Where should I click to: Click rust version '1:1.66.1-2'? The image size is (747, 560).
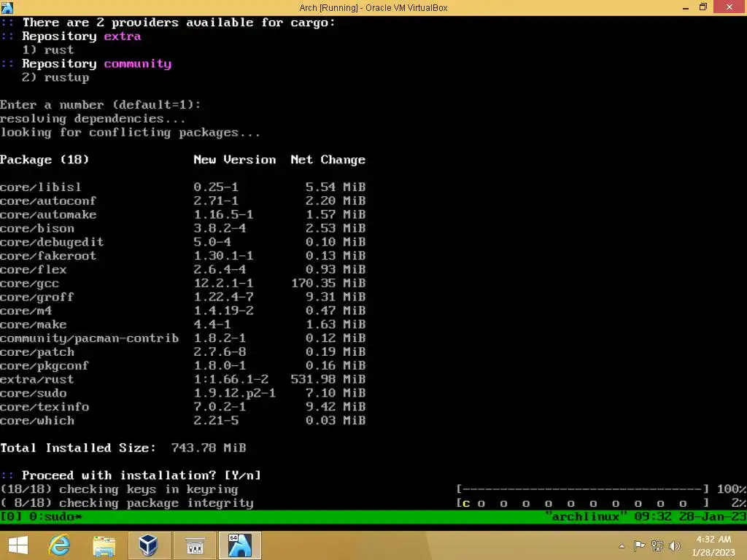[x=231, y=379]
